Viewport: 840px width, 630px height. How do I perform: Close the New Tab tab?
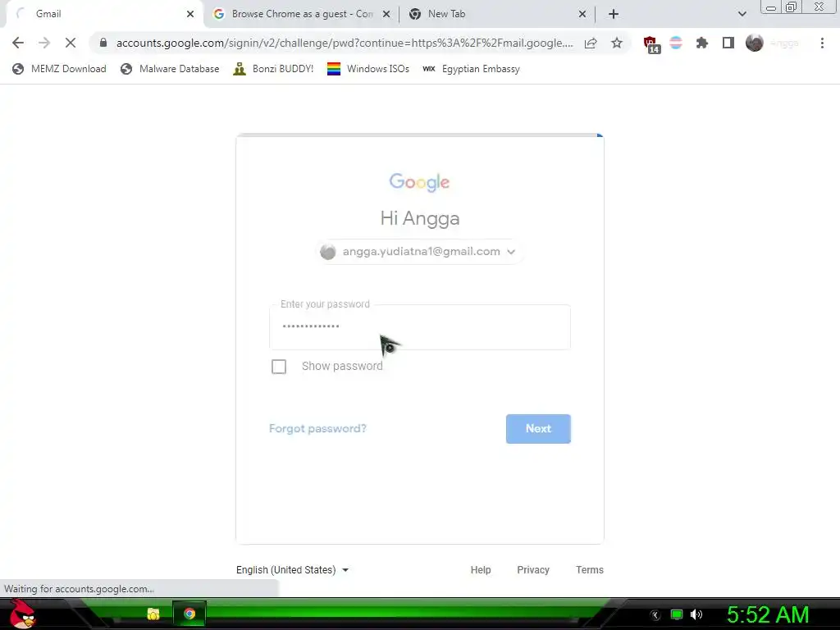pos(582,14)
